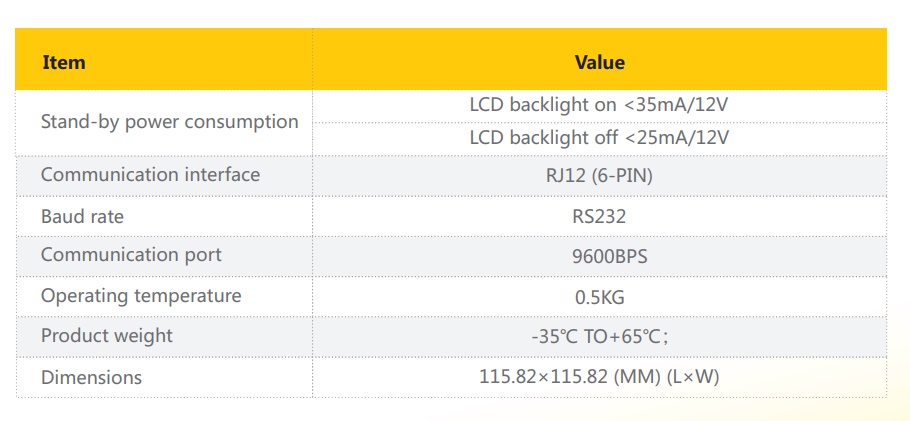Select the Dimensions row label
The height and width of the screenshot is (421, 910).
pyautogui.click(x=91, y=377)
